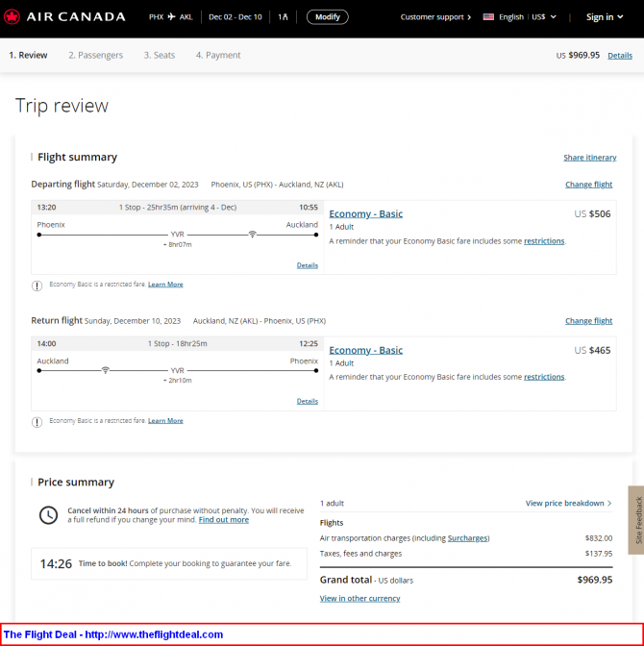The image size is (644, 646).
Task: Open Details of the return flight
Action: (307, 401)
